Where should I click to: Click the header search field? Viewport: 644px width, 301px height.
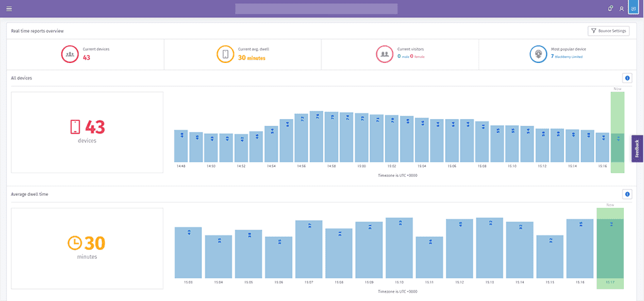[x=316, y=9]
